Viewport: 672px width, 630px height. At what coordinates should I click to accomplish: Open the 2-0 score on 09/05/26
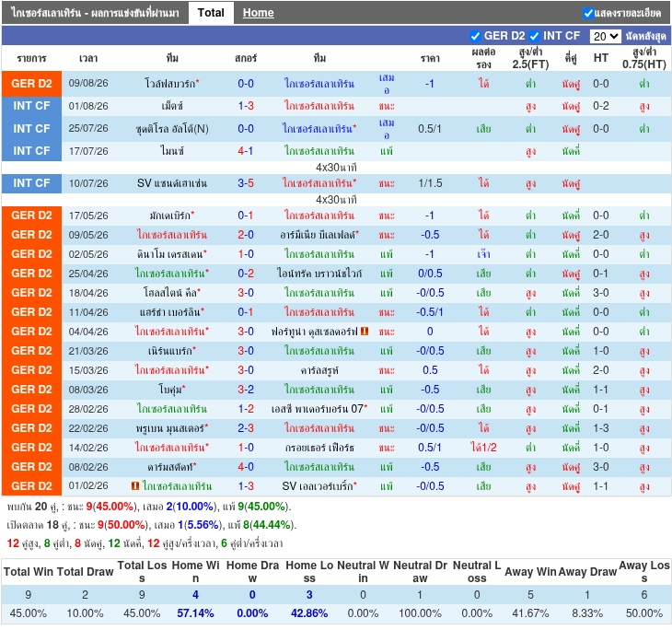[246, 235]
